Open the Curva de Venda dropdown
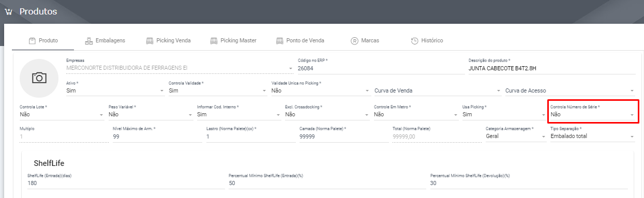Image resolution: width=644 pixels, height=198 pixels. pos(438,90)
